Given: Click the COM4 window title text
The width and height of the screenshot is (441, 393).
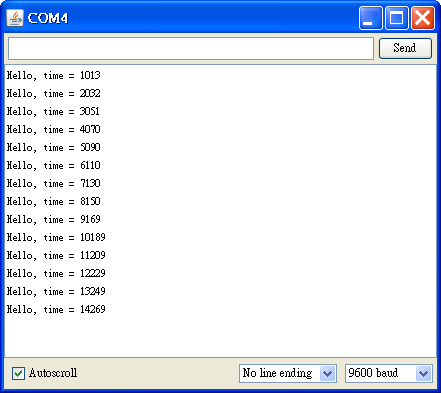Looking at the screenshot, I should point(48,18).
